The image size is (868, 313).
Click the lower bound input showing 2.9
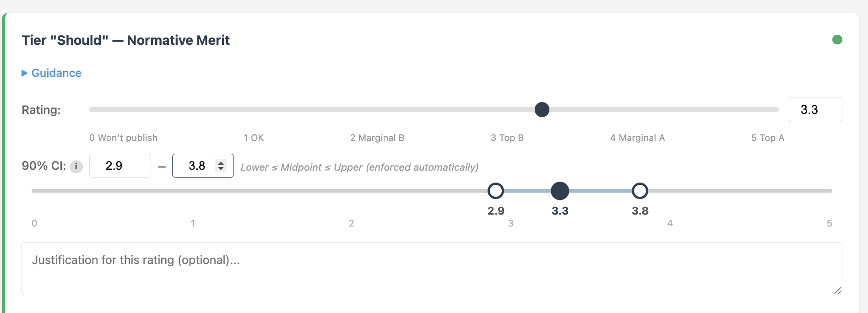point(120,166)
